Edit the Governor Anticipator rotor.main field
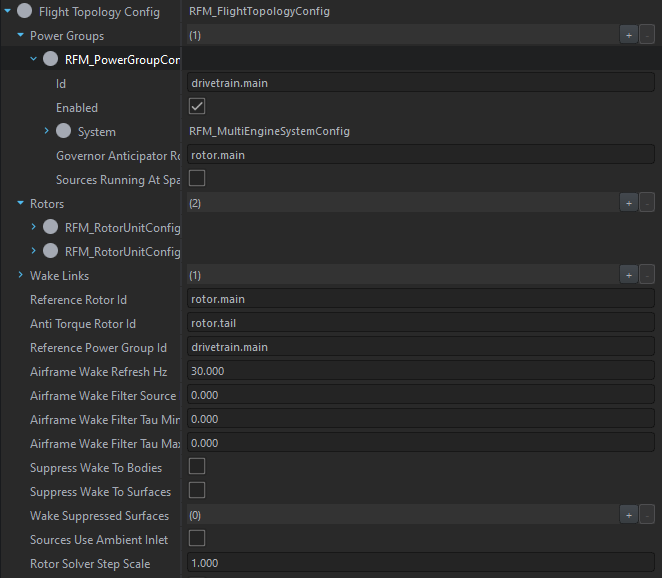The height and width of the screenshot is (578, 662). (x=421, y=155)
